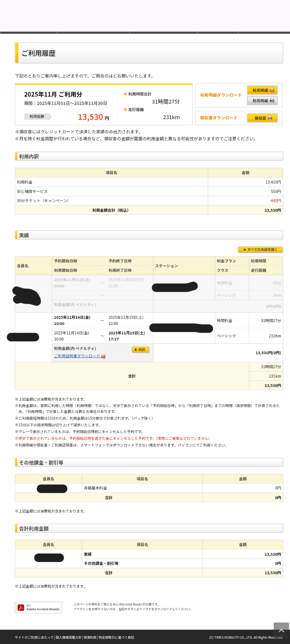Click the その他課金・割引等 section header
The image size is (290, 644).
pyautogui.click(x=41, y=463)
